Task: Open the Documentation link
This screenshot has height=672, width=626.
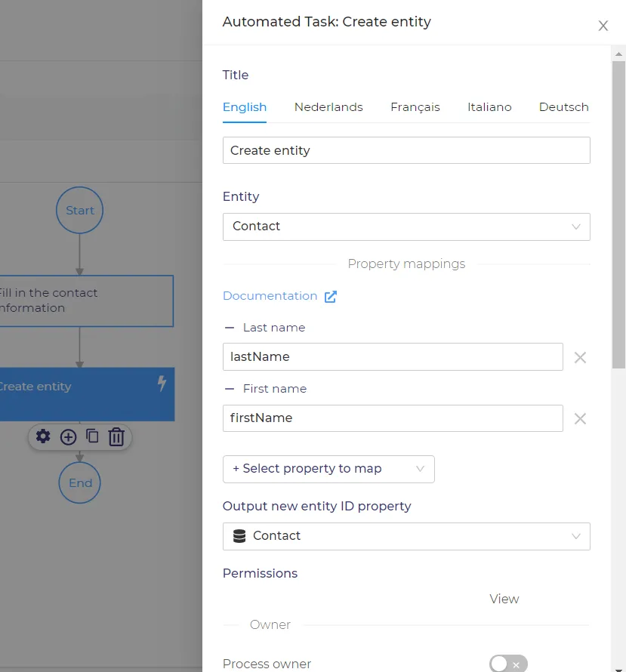Action: pyautogui.click(x=270, y=296)
